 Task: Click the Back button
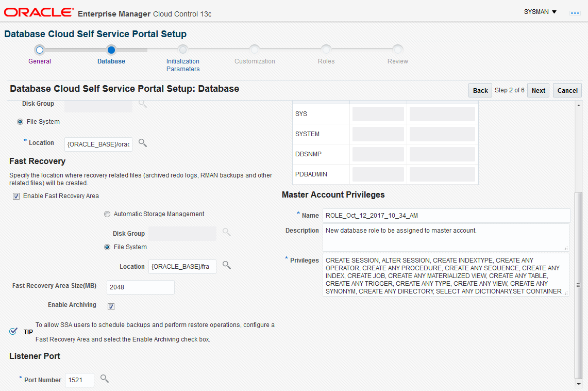tap(480, 90)
